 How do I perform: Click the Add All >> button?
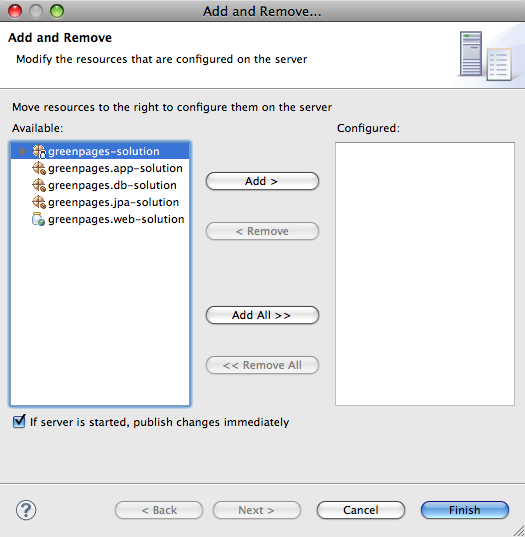coord(262,315)
